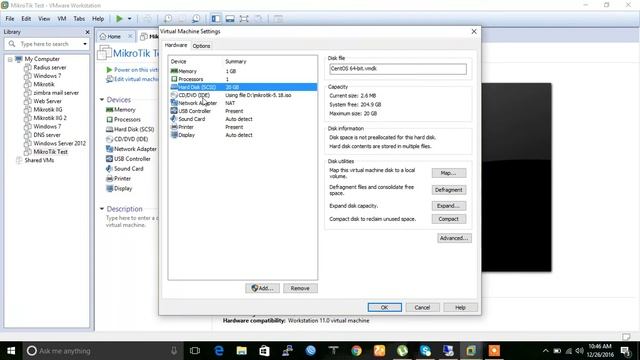Select MikroTik Test in the library

click(x=51, y=152)
